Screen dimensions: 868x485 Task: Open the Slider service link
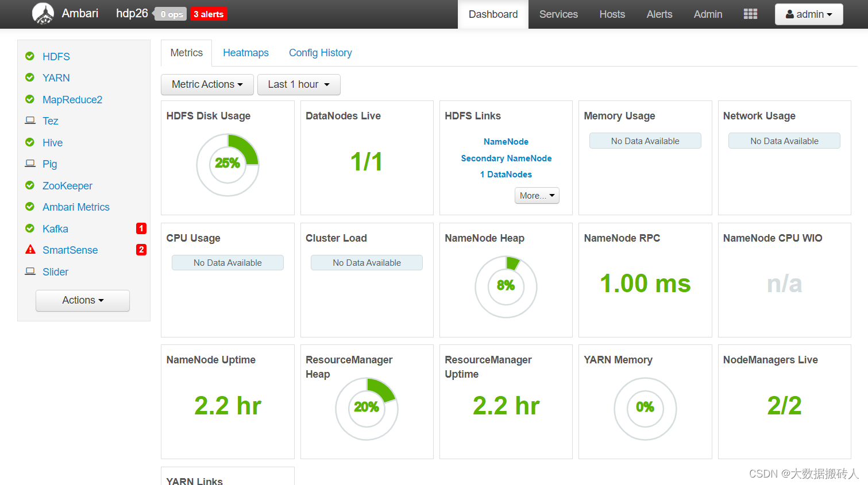(55, 272)
